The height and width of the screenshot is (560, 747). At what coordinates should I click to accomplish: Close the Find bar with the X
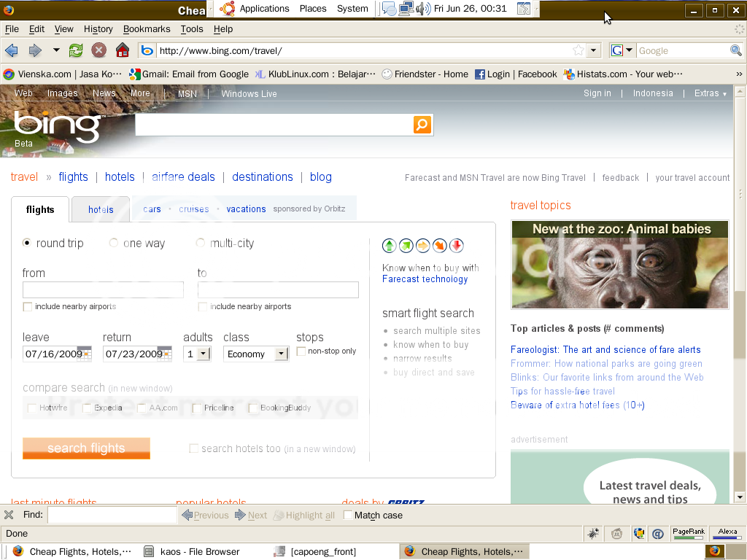[x=9, y=515]
